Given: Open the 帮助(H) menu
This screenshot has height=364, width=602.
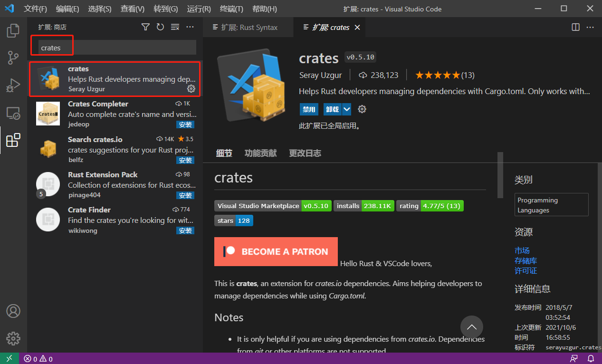Looking at the screenshot, I should click(x=265, y=9).
